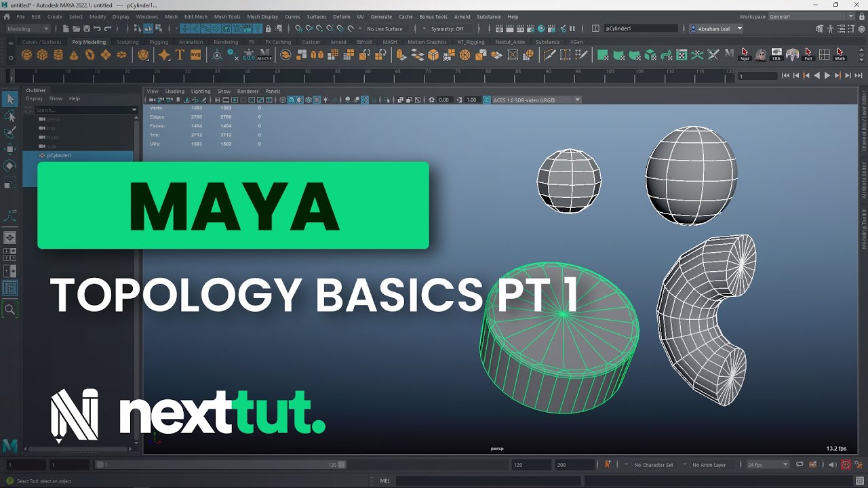The width and height of the screenshot is (868, 488).
Task: Activate the Move tool in the toolbox
Action: [x=10, y=149]
